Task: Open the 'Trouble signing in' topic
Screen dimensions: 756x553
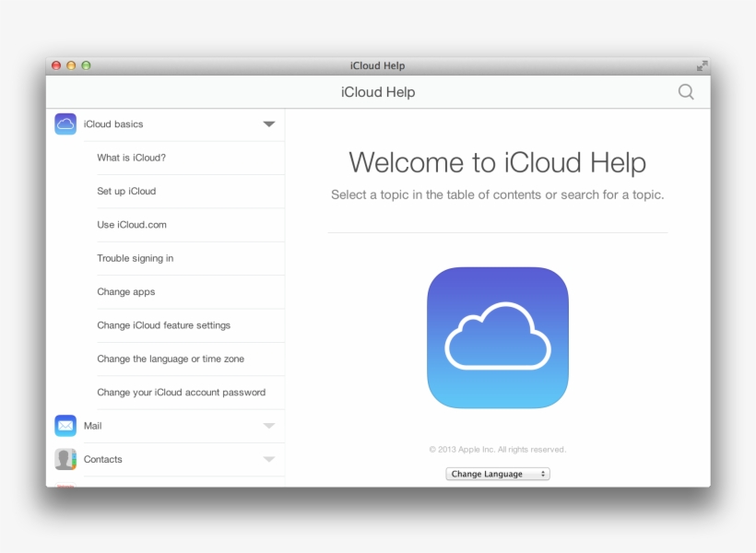Action: (191, 258)
